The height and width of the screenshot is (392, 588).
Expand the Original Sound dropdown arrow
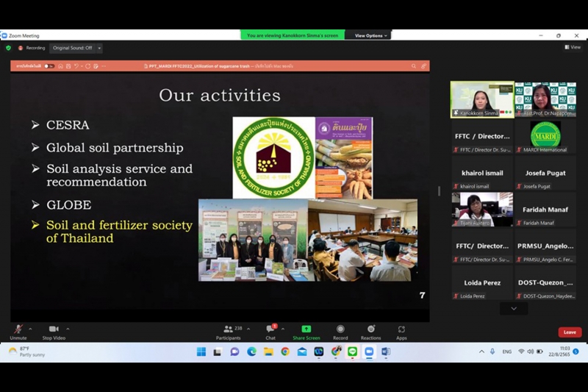tap(99, 48)
